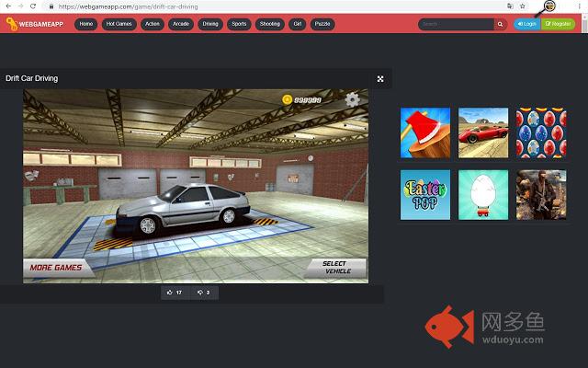
Task: Click the silver car in garage
Action: point(183,211)
